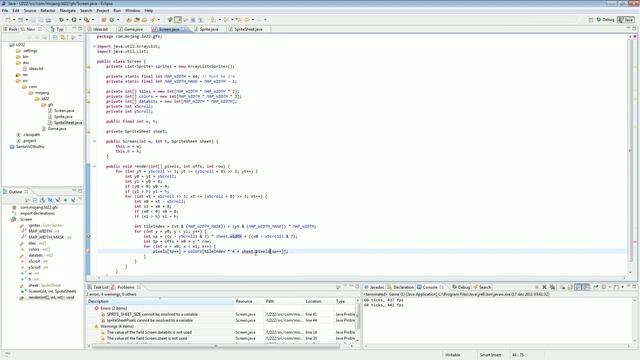The image size is (640, 360).
Task: Click the New file toolbar icon
Action: pos(8,20)
